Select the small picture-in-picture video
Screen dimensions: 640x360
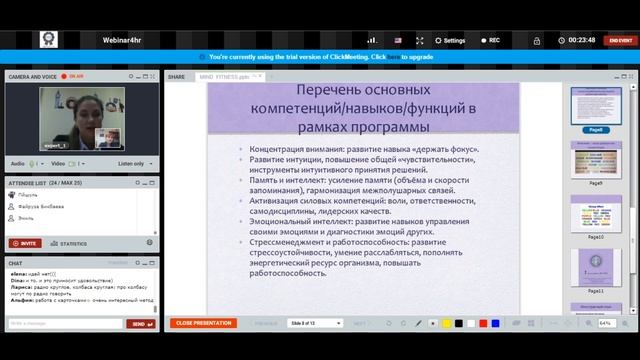click(108, 138)
